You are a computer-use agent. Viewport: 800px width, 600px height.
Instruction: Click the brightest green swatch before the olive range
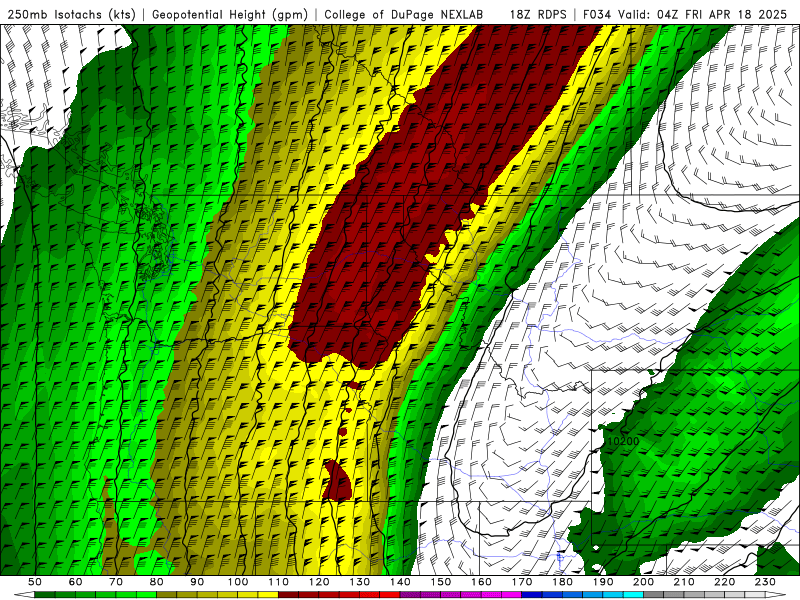[x=146, y=595]
